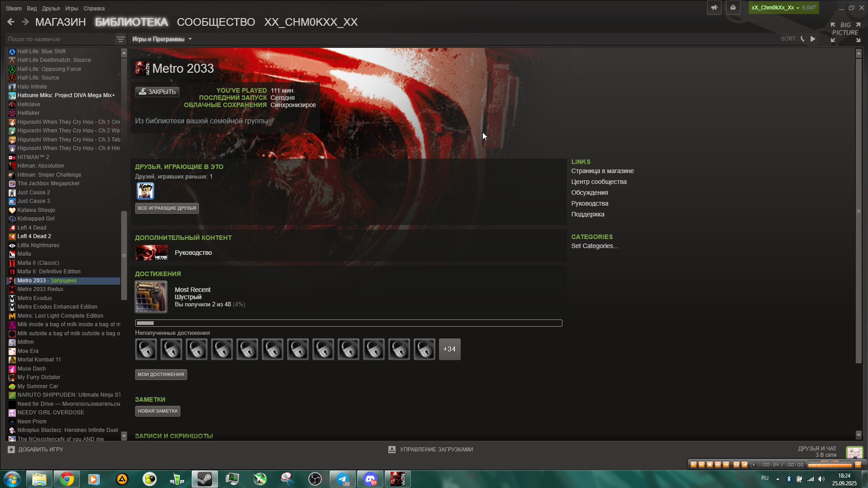This screenshot has width=868, height=488.
Task: Click the ЗАКРЫТЬ button
Action: (157, 92)
